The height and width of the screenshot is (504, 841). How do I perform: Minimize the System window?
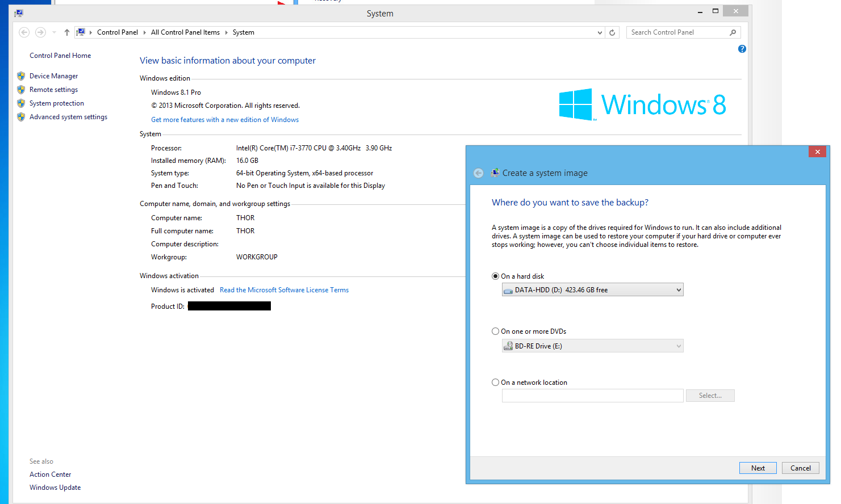700,11
